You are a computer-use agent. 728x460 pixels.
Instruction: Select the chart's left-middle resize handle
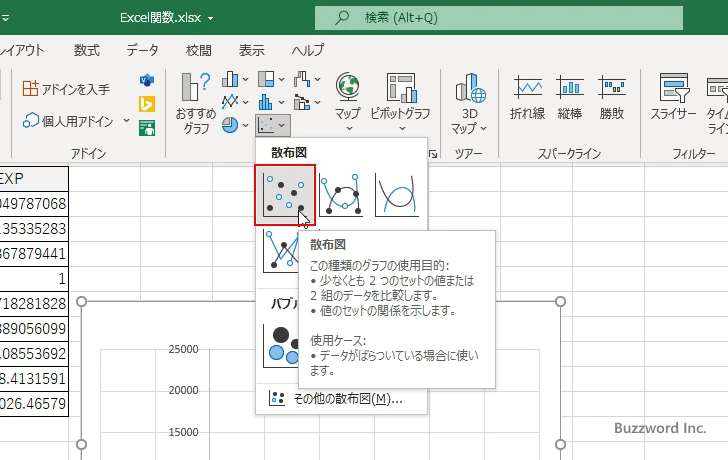(x=81, y=444)
